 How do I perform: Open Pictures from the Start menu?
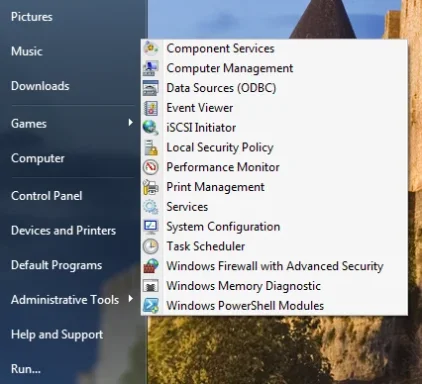pyautogui.click(x=32, y=17)
